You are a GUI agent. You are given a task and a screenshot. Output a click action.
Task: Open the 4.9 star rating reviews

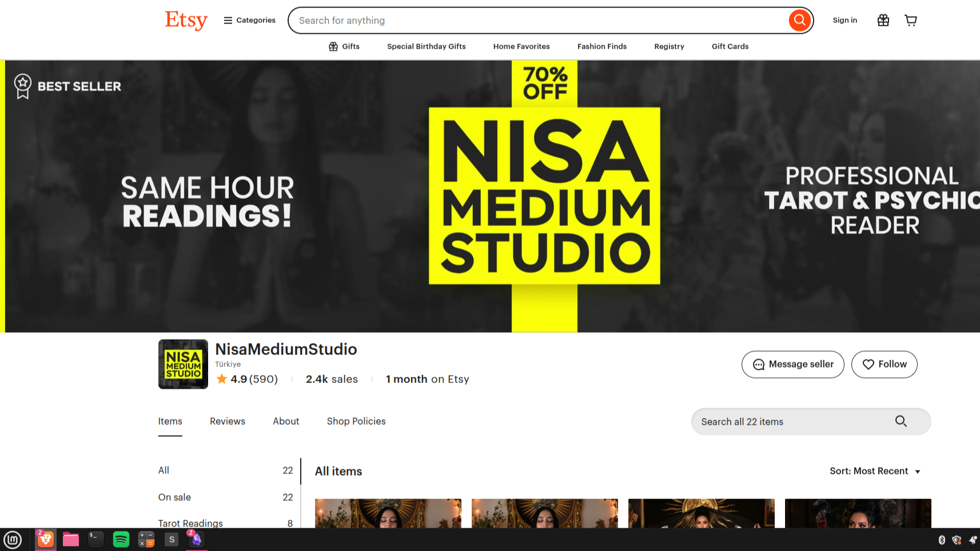247,379
